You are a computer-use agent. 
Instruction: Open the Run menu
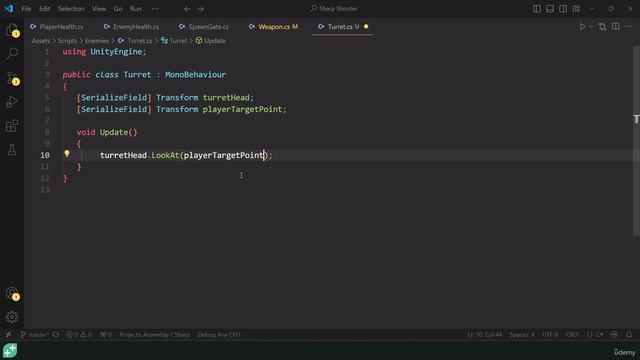(x=136, y=9)
